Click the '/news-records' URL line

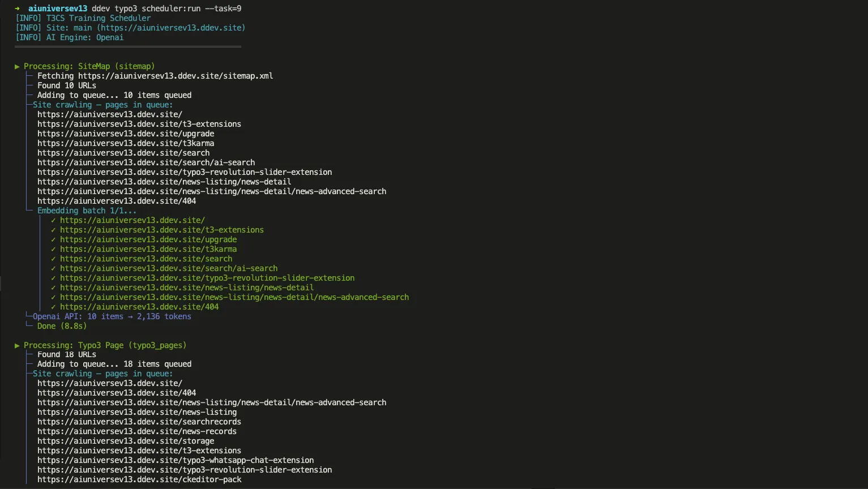(137, 432)
